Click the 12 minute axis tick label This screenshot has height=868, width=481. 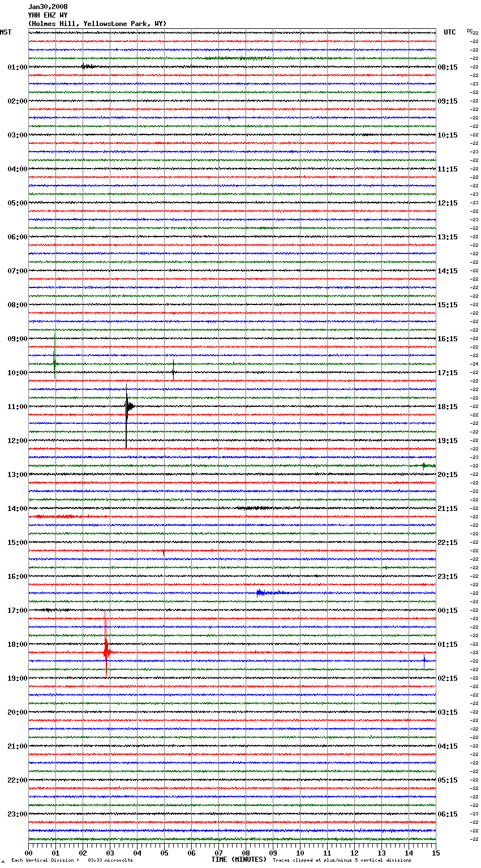click(x=354, y=853)
